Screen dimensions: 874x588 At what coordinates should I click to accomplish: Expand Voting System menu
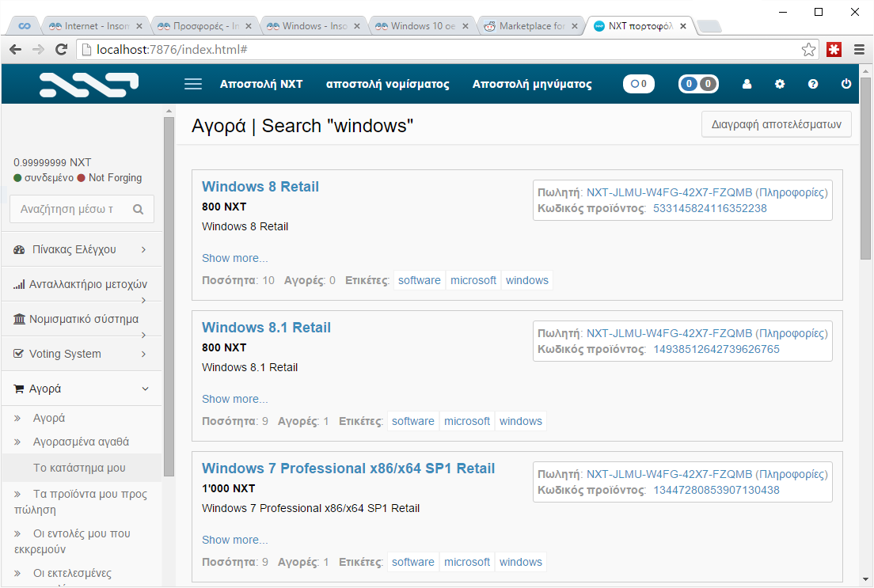[x=82, y=354]
